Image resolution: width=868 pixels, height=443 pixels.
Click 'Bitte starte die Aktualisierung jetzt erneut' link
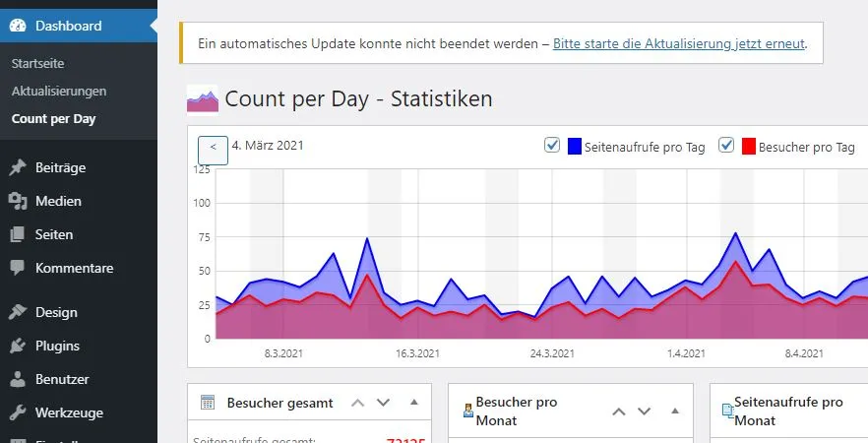(679, 43)
